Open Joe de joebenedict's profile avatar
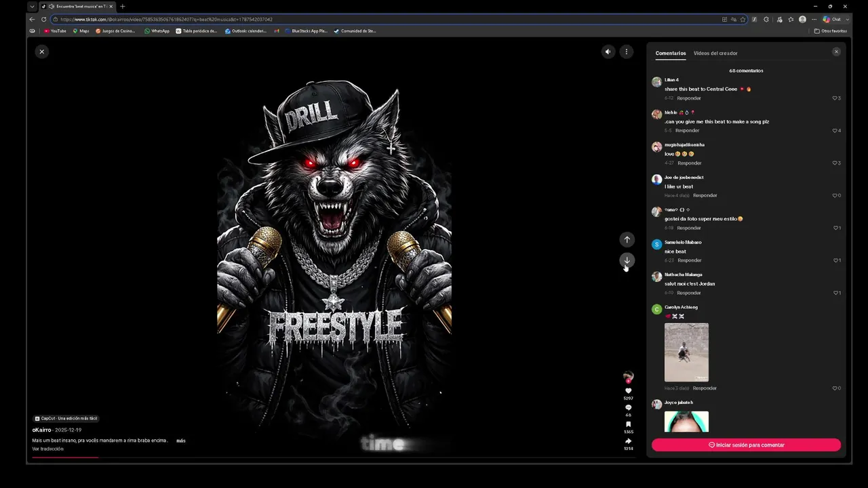The image size is (868, 488). 656,180
